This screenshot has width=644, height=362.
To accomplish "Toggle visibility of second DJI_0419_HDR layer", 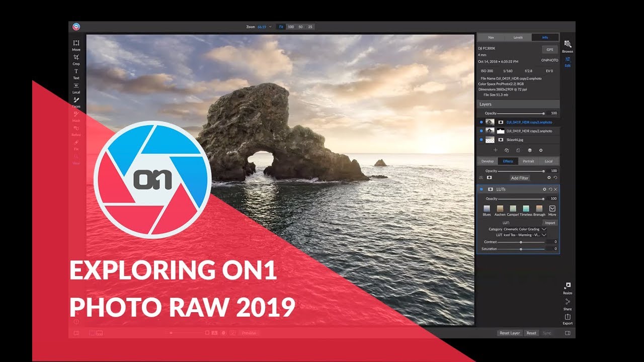I will click(x=481, y=131).
